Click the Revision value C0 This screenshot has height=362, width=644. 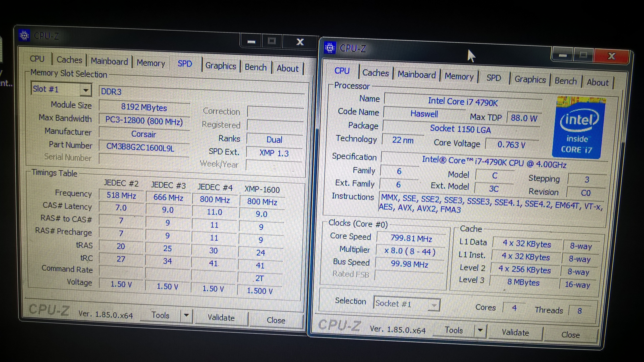(585, 193)
